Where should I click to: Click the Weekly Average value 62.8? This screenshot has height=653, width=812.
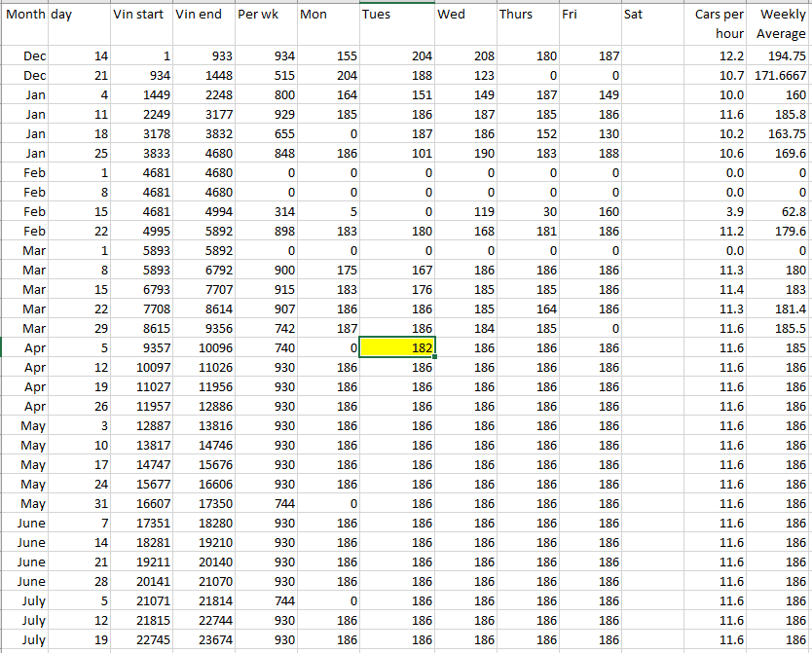(x=780, y=212)
